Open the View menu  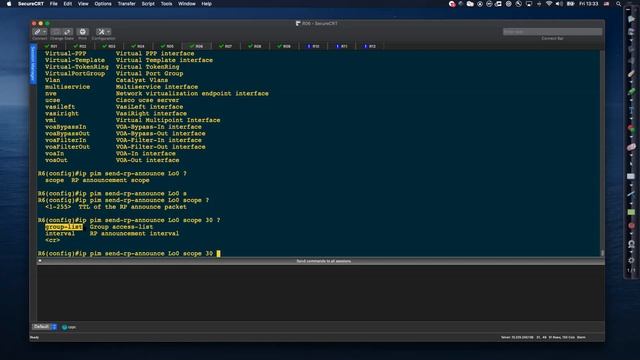(83, 4)
